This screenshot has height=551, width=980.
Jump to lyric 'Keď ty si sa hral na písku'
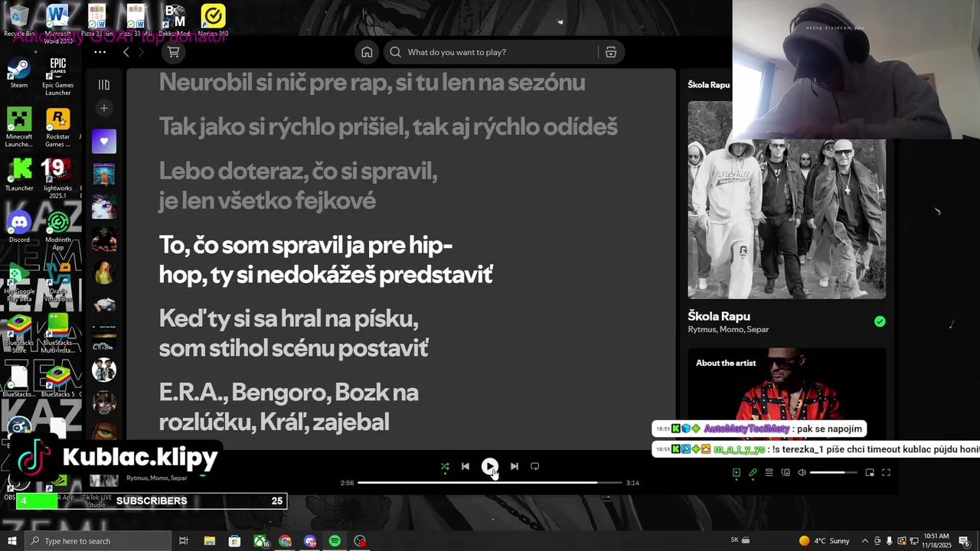(293, 334)
